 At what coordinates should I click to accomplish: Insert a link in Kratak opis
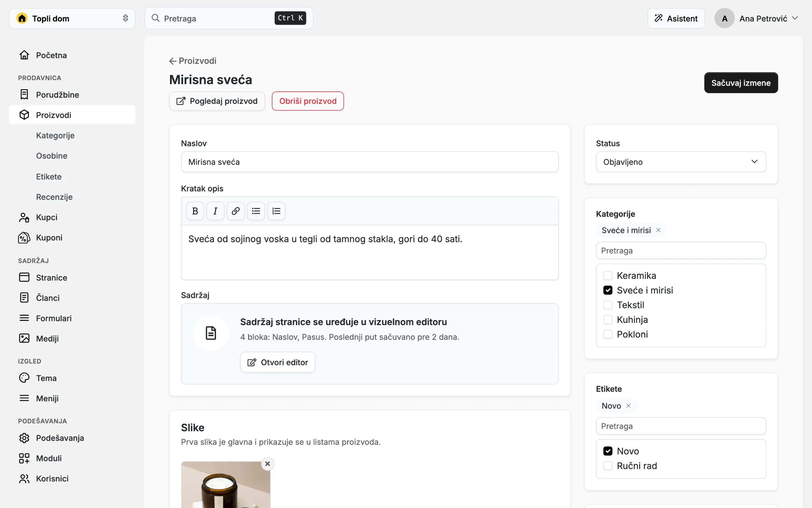[236, 211]
